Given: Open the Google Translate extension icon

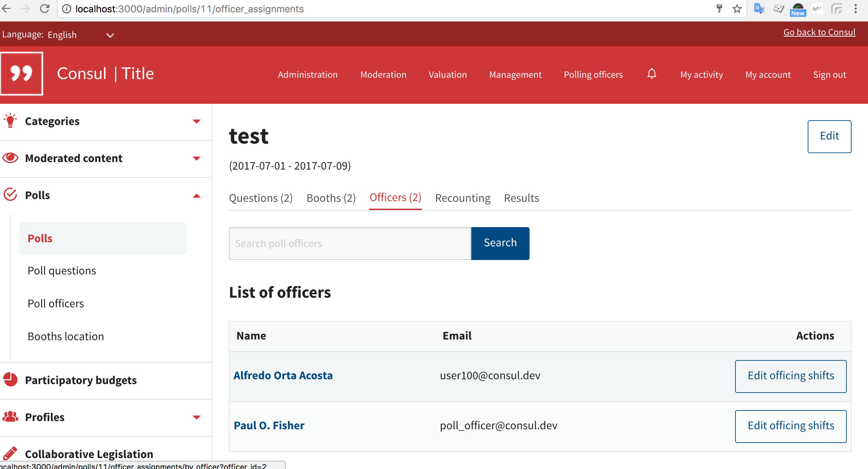Looking at the screenshot, I should tap(759, 9).
